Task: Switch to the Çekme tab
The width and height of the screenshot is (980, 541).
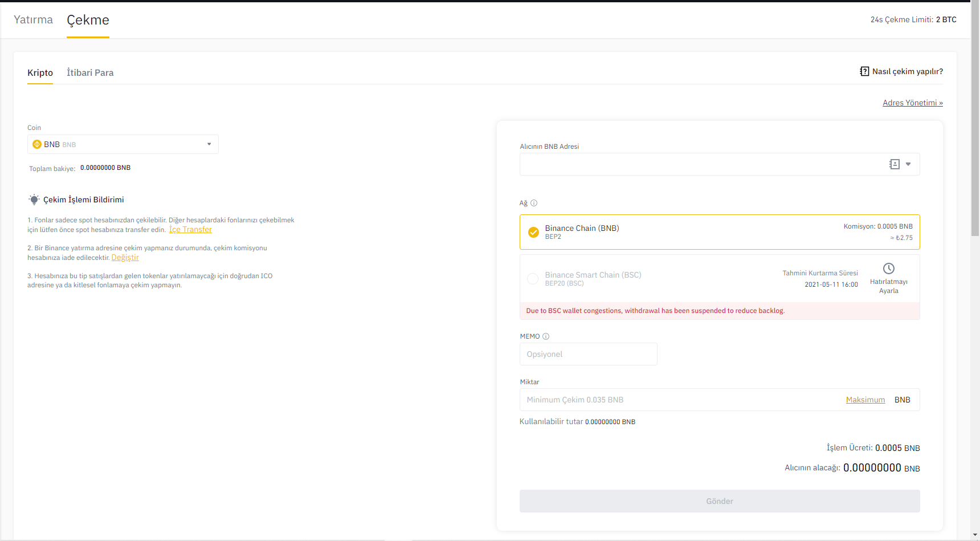Action: pos(88,20)
